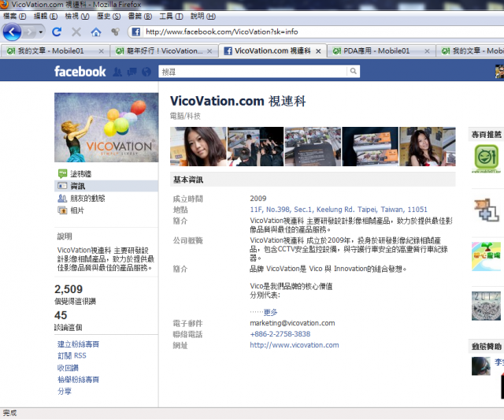Switch to PDA應用 - Mobile01 tab
504x420 pixels.
click(381, 50)
